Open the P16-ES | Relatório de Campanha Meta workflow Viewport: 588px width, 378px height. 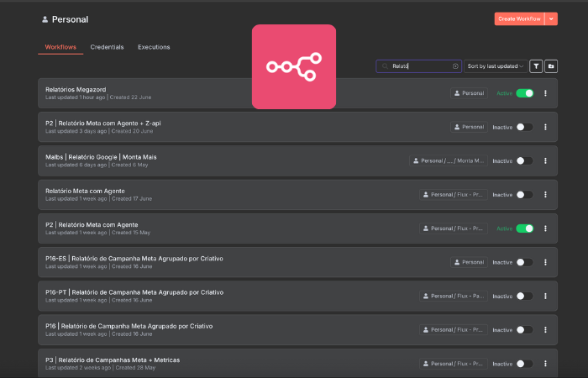[x=134, y=259]
